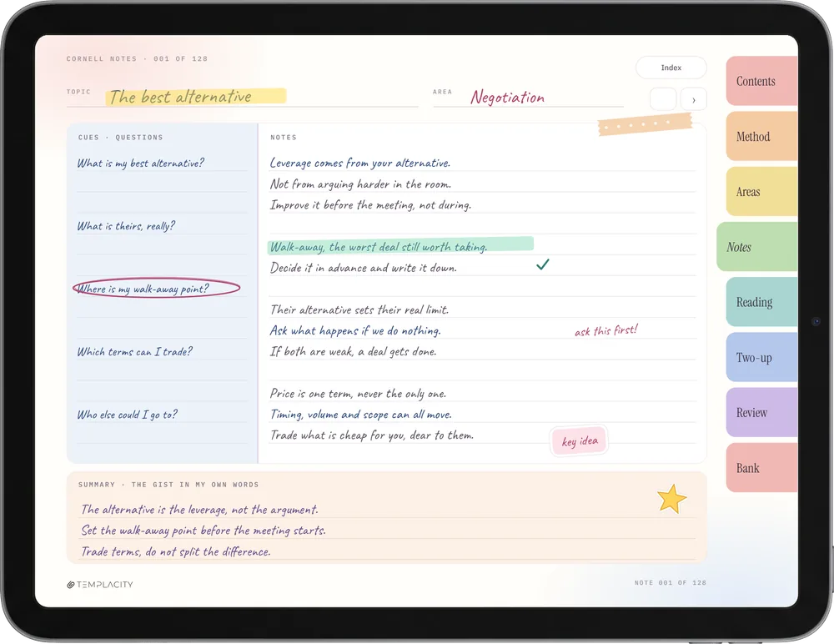Open the Two-up tab
This screenshot has width=834, height=644.
coord(761,357)
